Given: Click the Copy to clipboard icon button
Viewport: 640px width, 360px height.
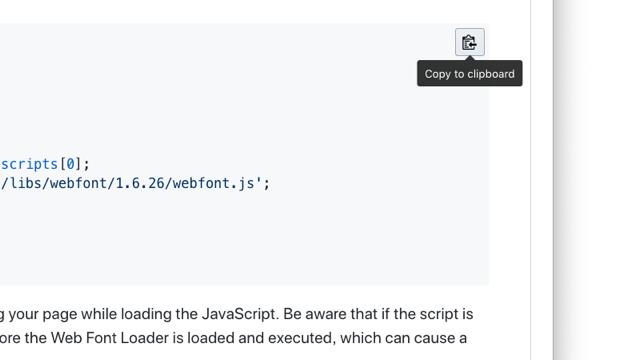Looking at the screenshot, I should [470, 42].
